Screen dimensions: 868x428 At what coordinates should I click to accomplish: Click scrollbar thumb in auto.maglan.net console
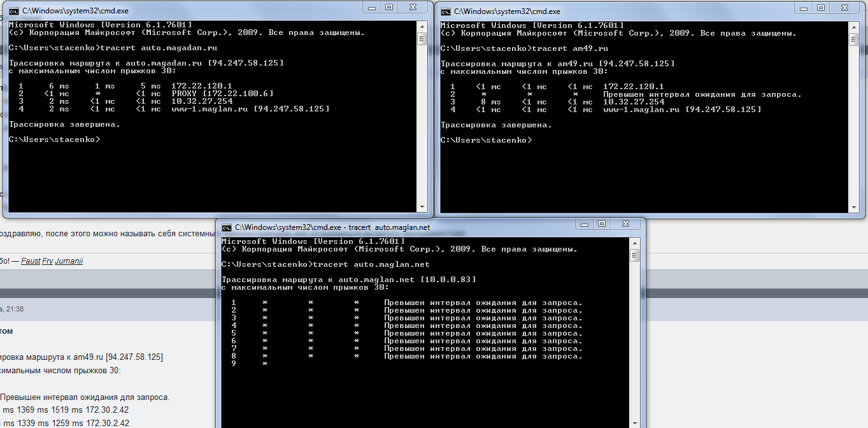pyautogui.click(x=634, y=255)
